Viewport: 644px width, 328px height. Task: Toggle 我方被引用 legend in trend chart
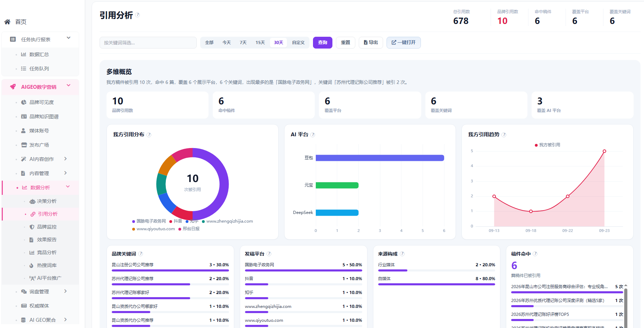point(548,145)
